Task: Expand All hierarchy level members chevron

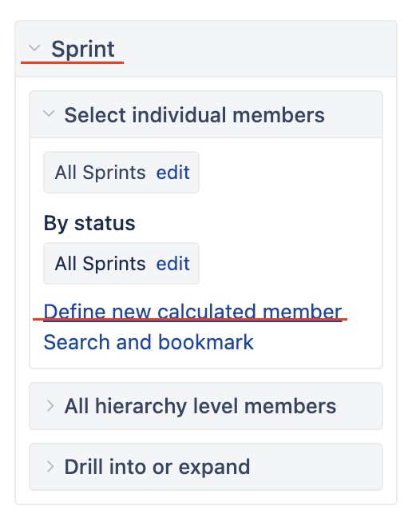Action: pyautogui.click(x=50, y=406)
